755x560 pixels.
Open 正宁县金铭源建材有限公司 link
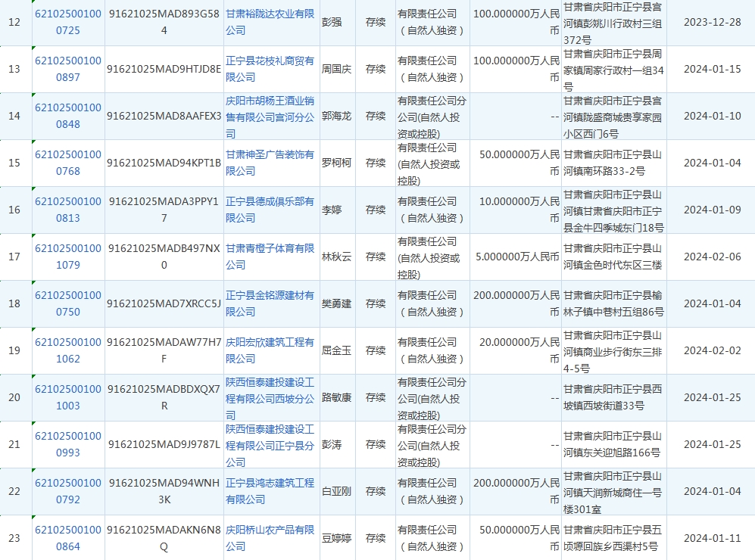(270, 303)
